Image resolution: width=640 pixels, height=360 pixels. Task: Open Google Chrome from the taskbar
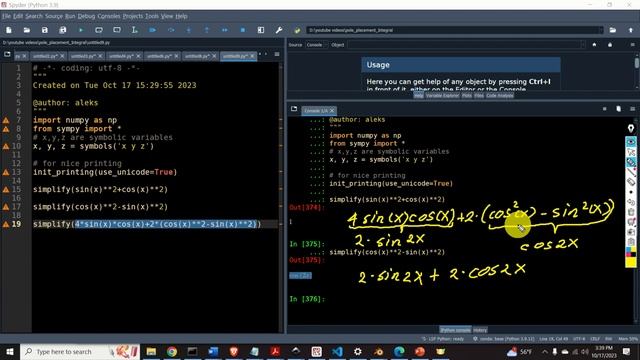(x=172, y=351)
